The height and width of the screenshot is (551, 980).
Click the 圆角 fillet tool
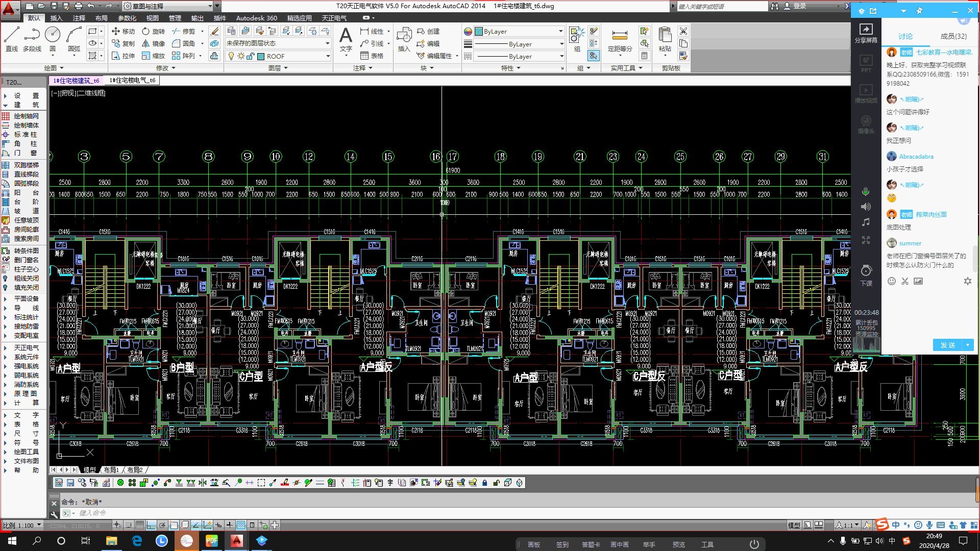[x=184, y=43]
